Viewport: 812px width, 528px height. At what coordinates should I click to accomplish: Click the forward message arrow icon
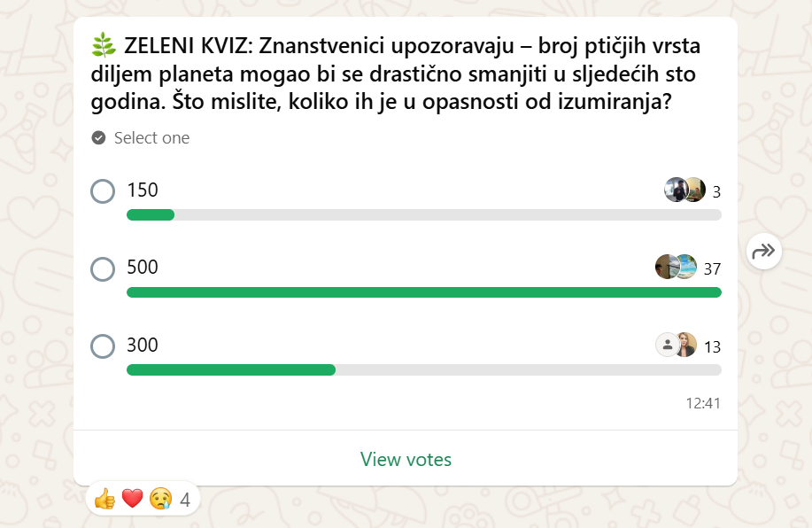click(764, 252)
